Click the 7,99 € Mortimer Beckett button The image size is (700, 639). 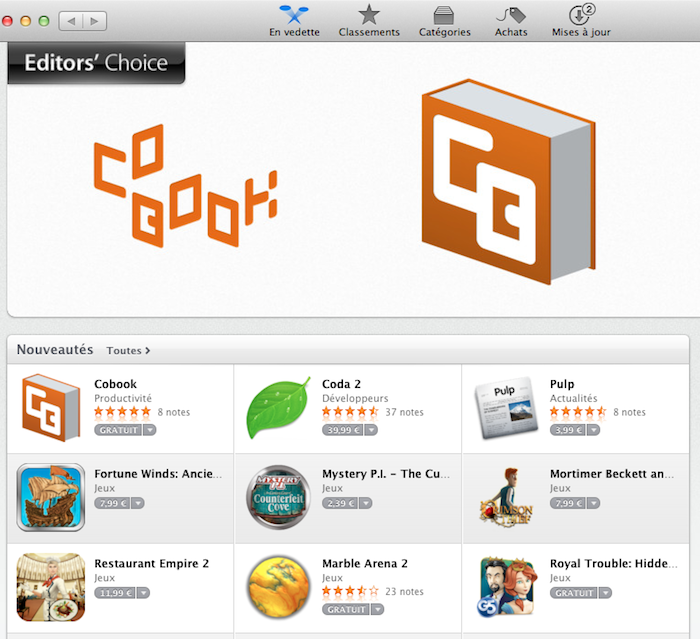pos(568,503)
